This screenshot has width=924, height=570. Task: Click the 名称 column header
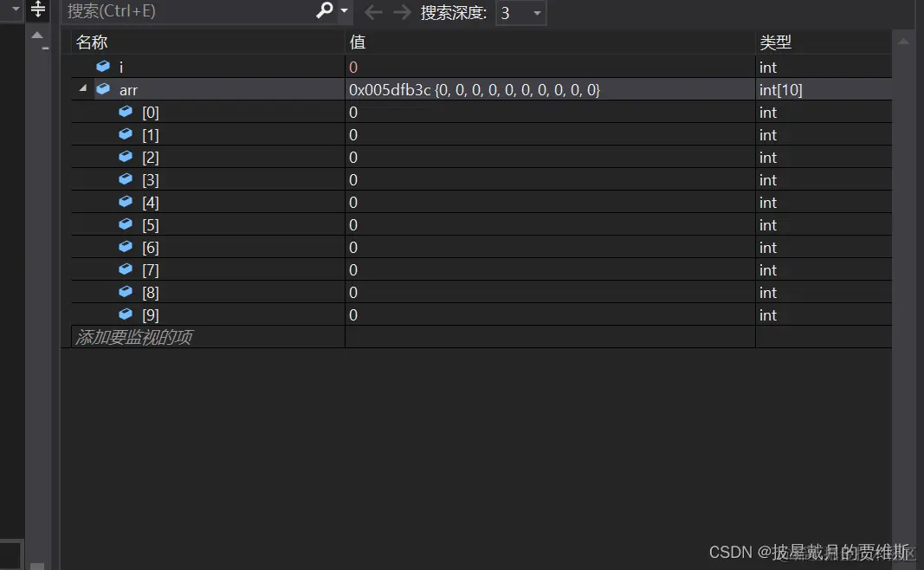[x=91, y=42]
